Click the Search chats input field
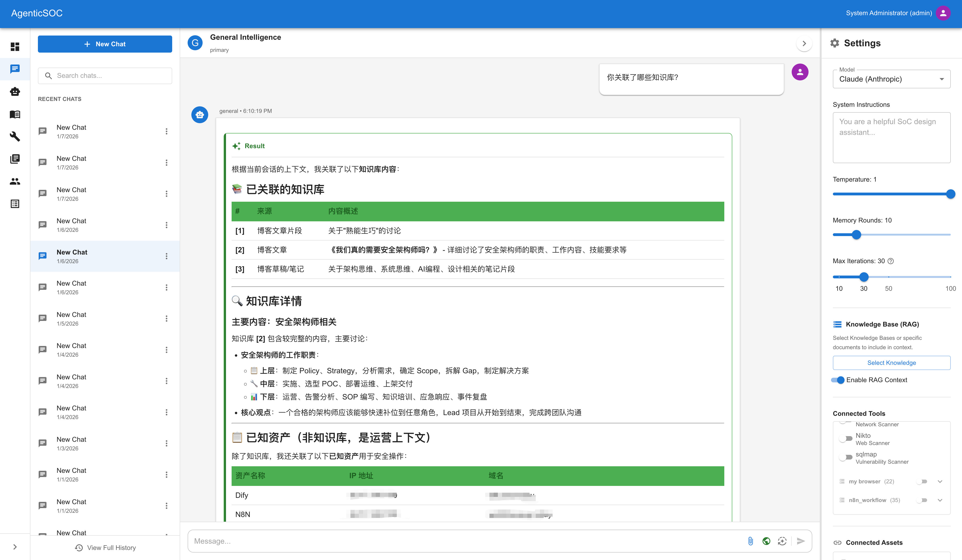This screenshot has height=560, width=962. (111, 75)
